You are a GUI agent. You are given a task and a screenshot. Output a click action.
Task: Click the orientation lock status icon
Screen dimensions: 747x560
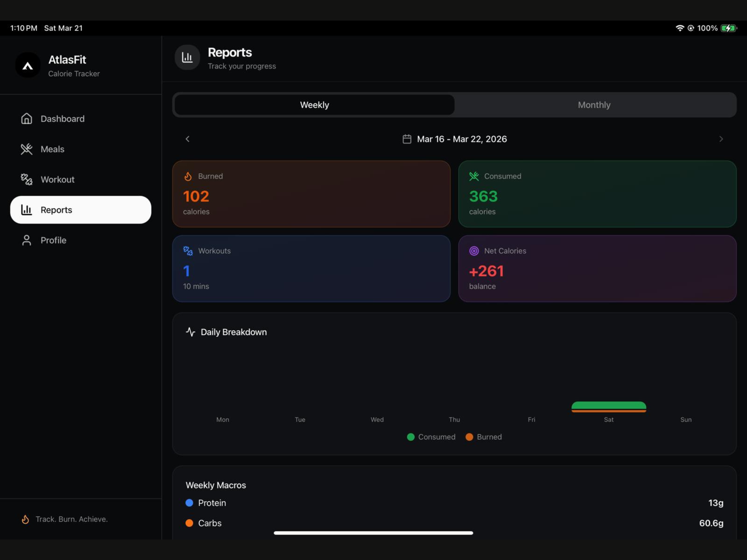click(691, 28)
